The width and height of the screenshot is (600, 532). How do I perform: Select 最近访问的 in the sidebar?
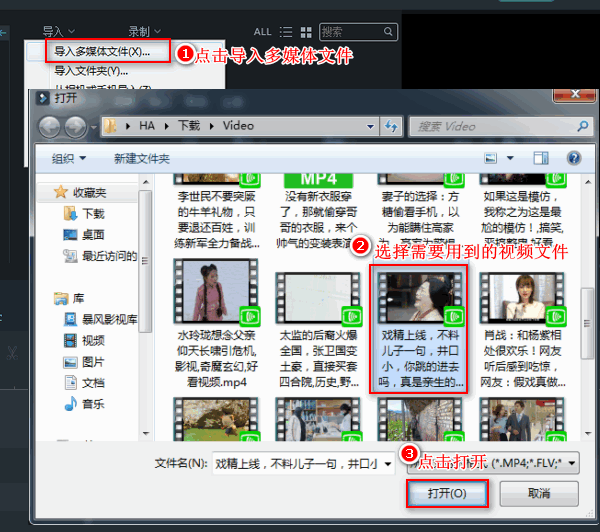coord(109,256)
